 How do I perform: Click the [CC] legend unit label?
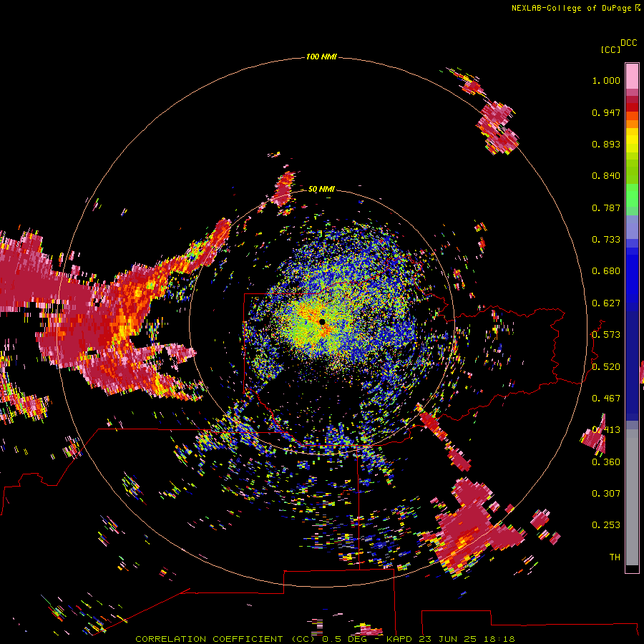610,49
